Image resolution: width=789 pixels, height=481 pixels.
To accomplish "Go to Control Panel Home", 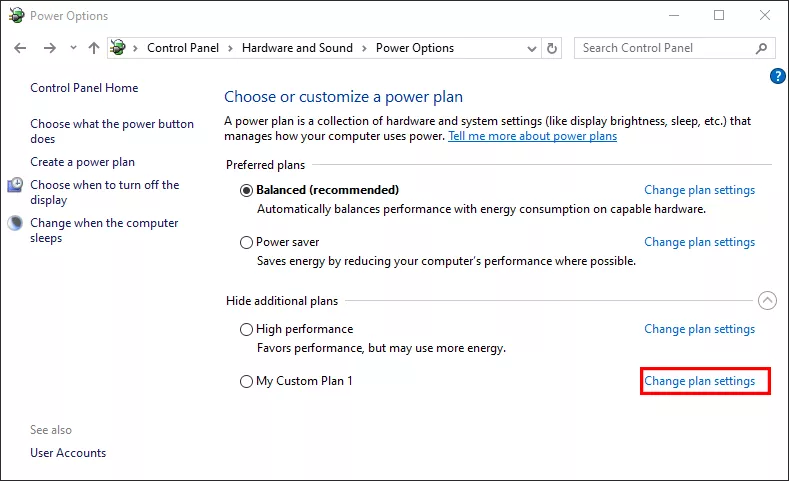I will point(84,88).
